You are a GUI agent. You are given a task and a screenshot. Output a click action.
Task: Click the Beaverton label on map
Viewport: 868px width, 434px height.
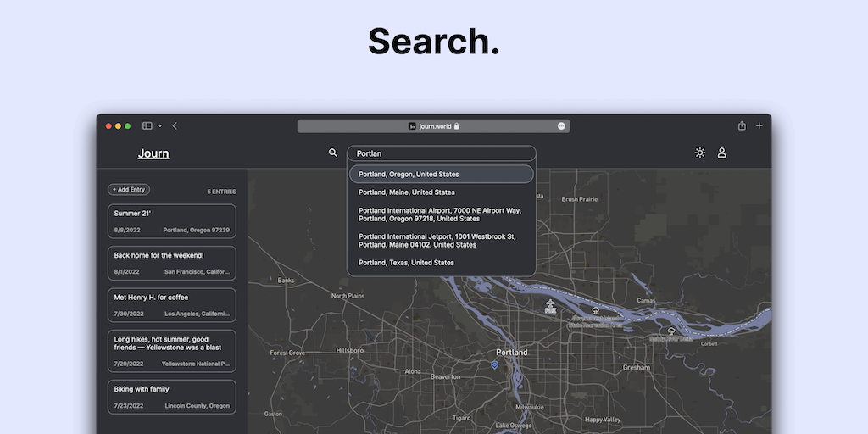click(x=445, y=376)
